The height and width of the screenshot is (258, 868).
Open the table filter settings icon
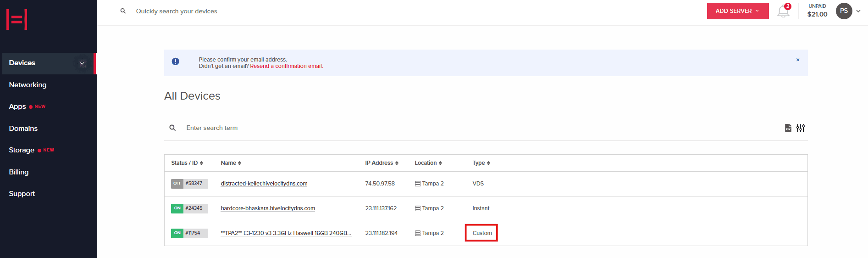coord(801,128)
